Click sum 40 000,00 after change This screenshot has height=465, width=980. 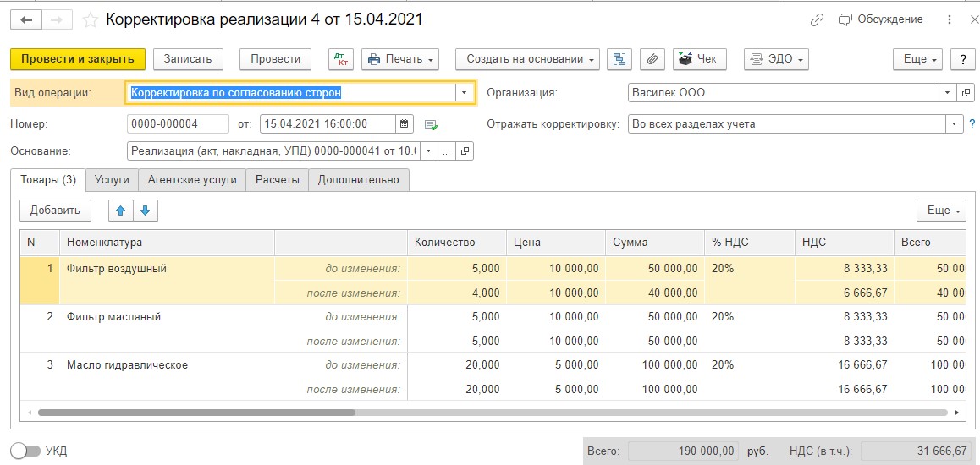pos(655,293)
